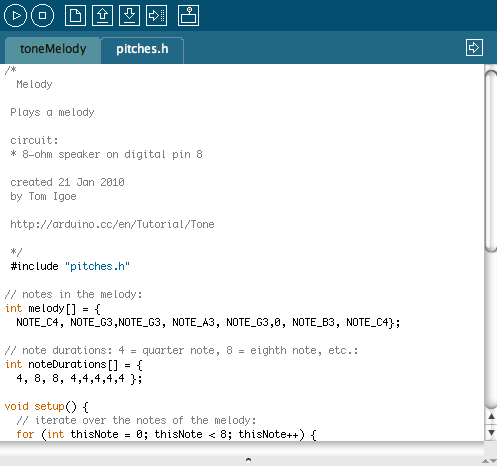Screen dimensions: 497x466
Task: Click the console divider handle dot
Action: point(248,460)
